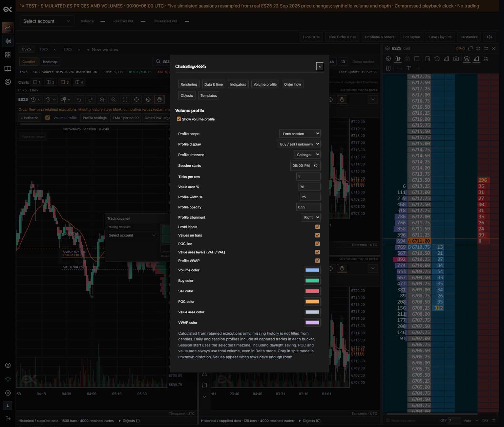The height and width of the screenshot is (427, 504).
Task: Click the Positions & orders button
Action: point(380,37)
